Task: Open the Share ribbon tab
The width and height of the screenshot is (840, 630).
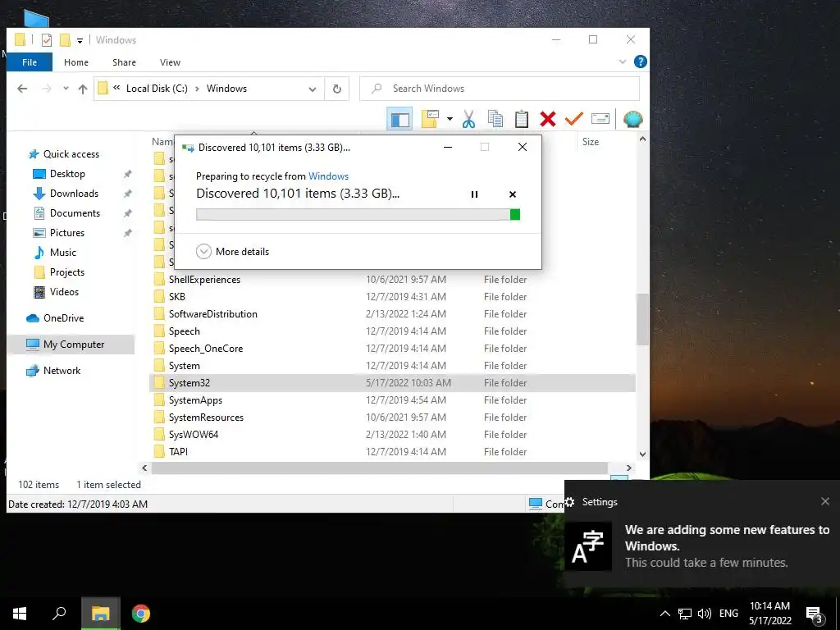Action: click(x=124, y=62)
